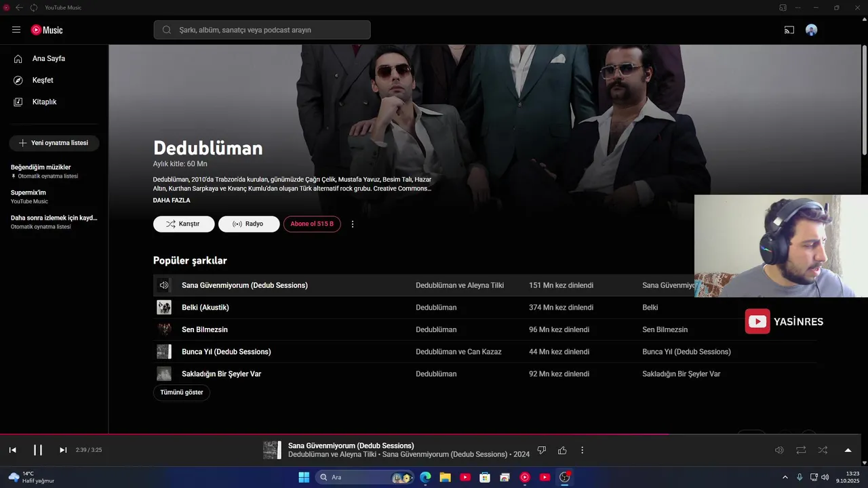This screenshot has height=488, width=868.
Task: Mute the player volume
Action: coord(779,450)
